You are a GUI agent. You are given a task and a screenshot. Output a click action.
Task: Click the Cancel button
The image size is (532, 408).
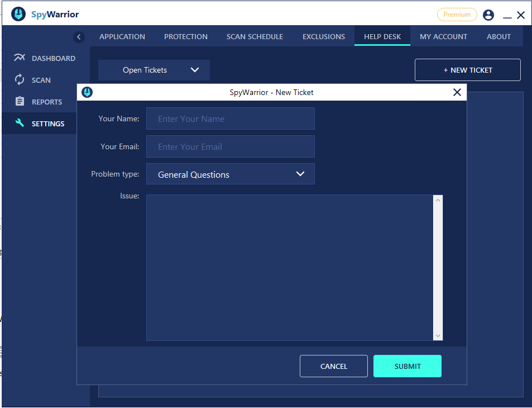point(334,367)
